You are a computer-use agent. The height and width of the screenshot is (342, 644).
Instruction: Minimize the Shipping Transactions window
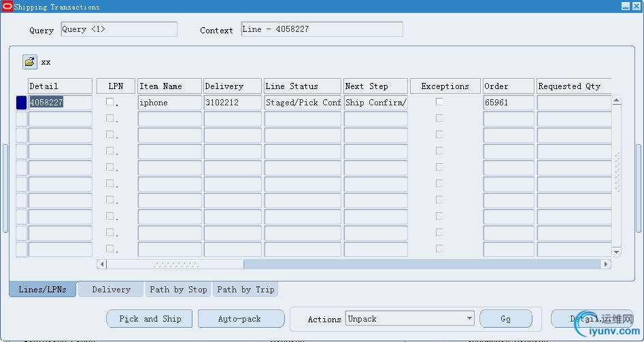[x=626, y=6]
